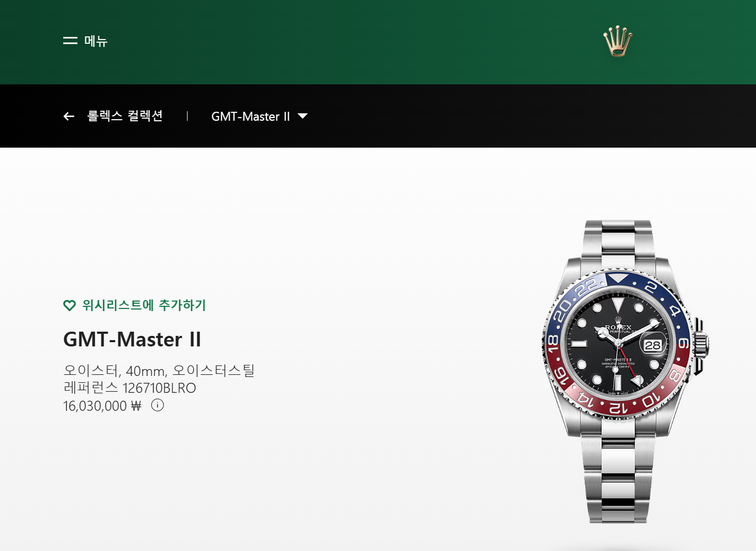The height and width of the screenshot is (551, 756).
Task: Click the watch's winding crown
Action: pos(701,346)
